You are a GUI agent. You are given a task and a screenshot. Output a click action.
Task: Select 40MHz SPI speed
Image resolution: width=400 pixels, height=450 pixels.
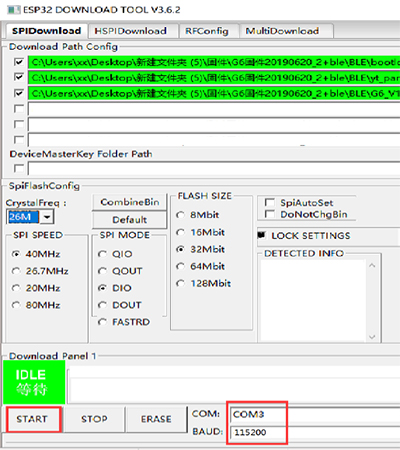click(36, 254)
